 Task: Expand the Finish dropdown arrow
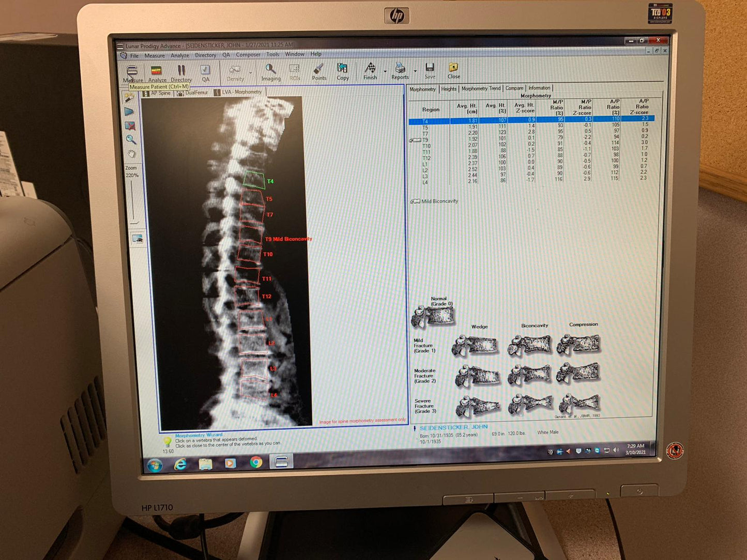(x=385, y=71)
